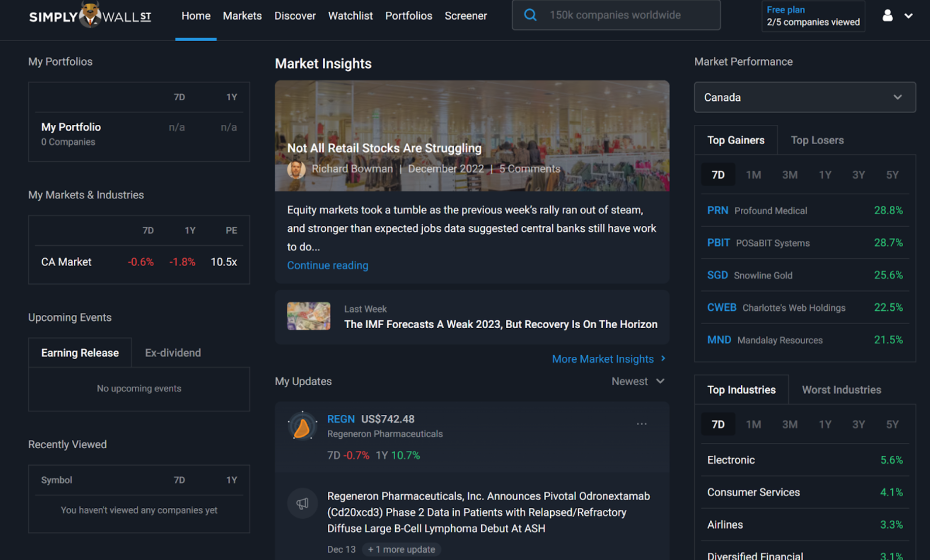
Task: Select 1Y period for Top Industries
Action: 825,424
